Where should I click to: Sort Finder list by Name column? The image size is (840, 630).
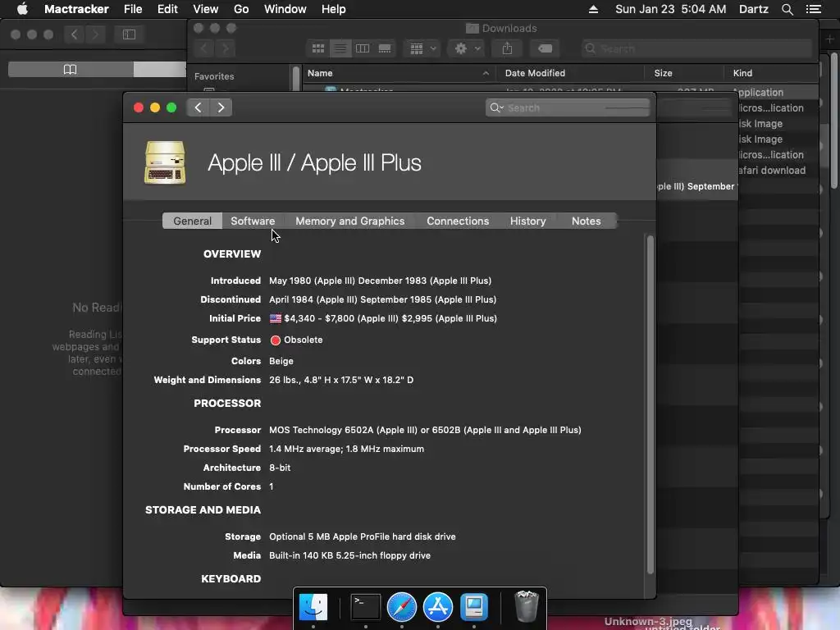(399, 73)
